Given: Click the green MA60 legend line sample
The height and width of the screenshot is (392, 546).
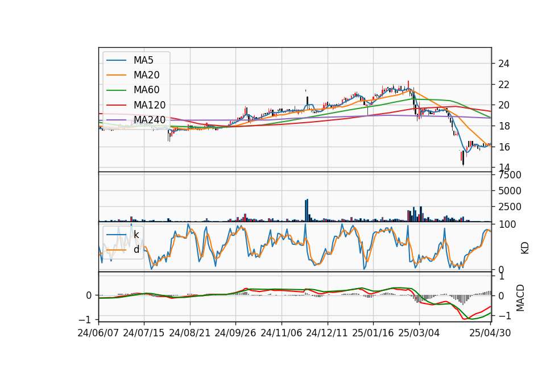Looking at the screenshot, I should point(116,90).
